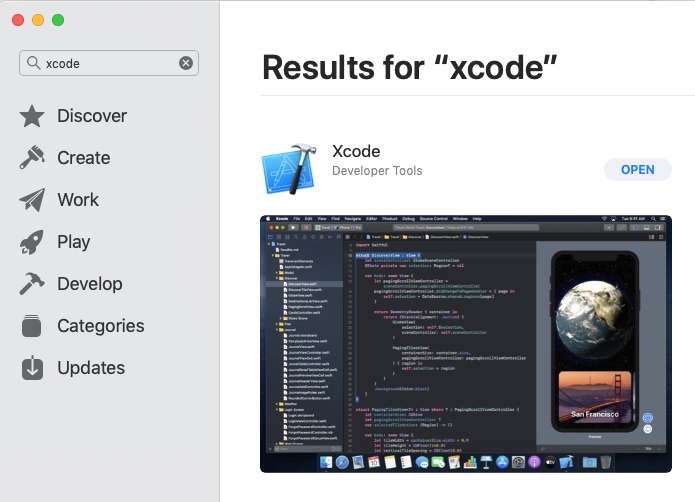Click the Updates download arrow icon
The height and width of the screenshot is (502, 695).
tap(32, 368)
